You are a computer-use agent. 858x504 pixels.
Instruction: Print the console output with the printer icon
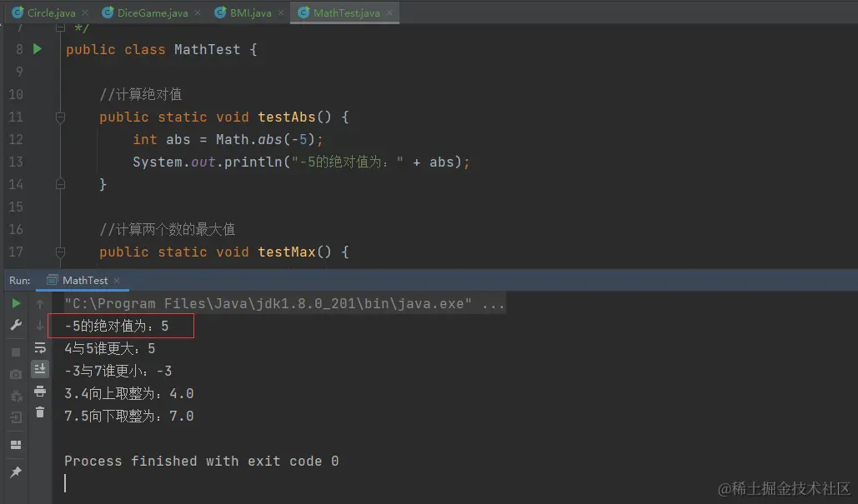click(40, 391)
